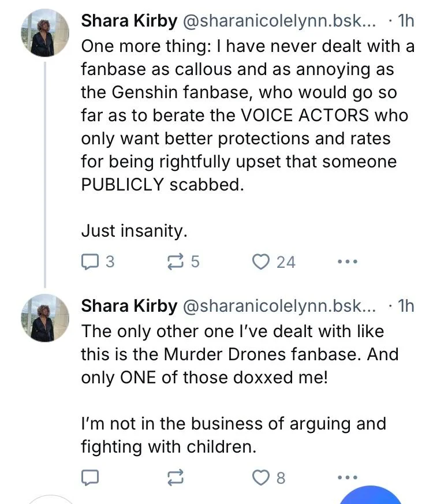Tap the blue compose button at the bottom
This screenshot has height=504, width=433.
(369, 496)
